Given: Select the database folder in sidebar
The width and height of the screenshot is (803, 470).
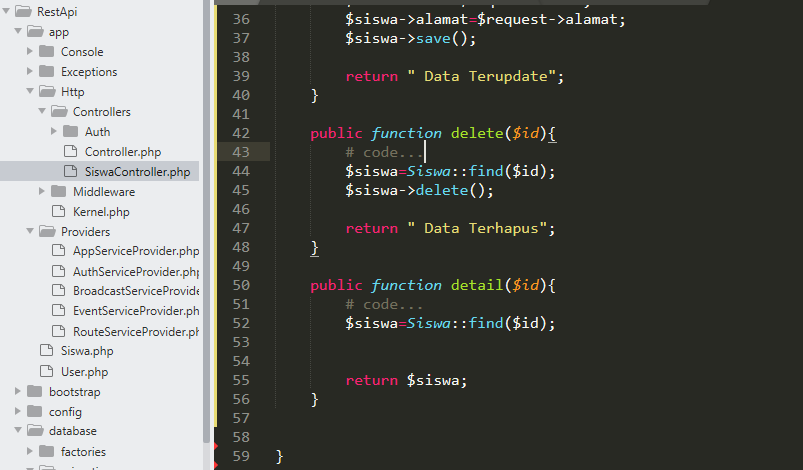Looking at the screenshot, I should 72,431.
